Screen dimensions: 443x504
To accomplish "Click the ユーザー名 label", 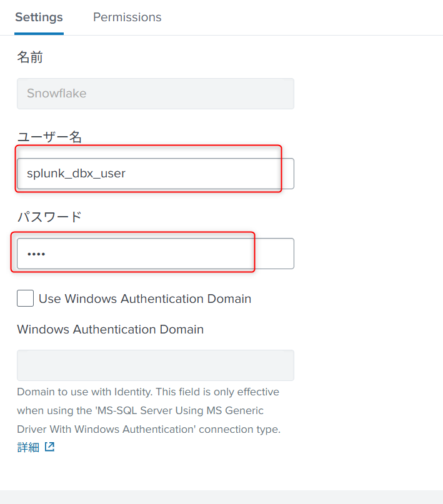I will tap(49, 137).
